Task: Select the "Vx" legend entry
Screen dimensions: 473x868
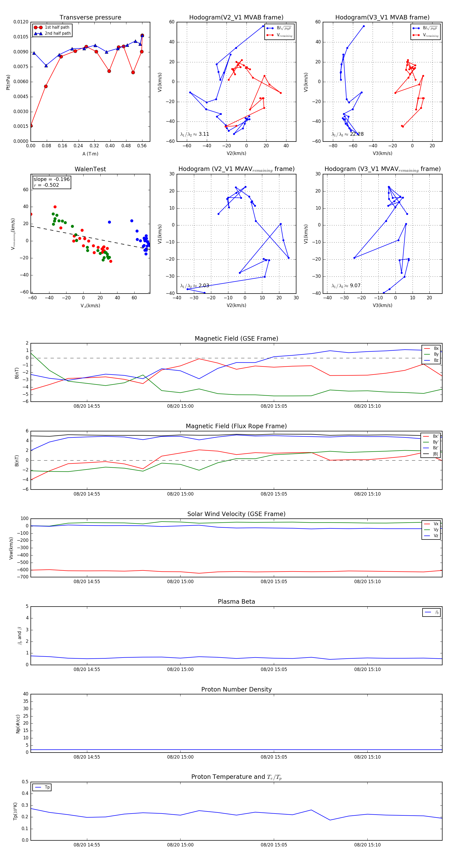Action: (431, 524)
